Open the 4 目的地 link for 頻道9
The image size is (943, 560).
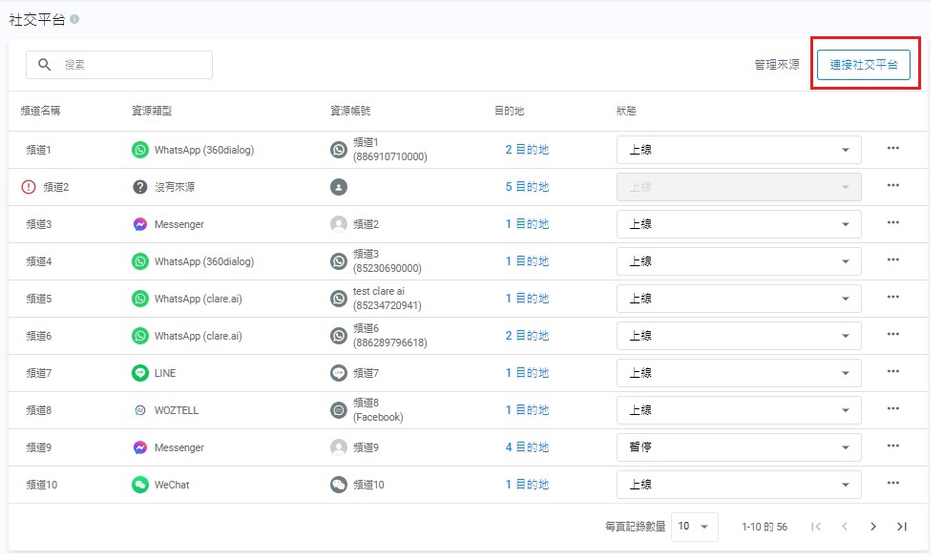[x=527, y=447]
